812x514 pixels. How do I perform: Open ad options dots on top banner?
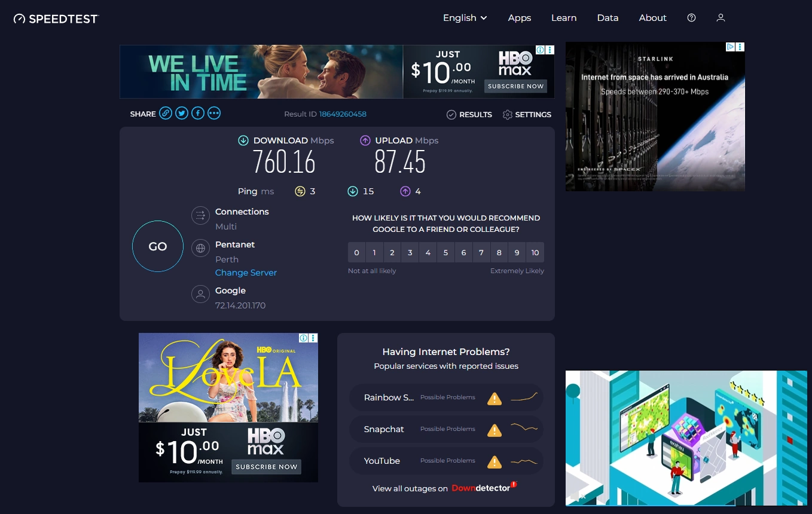[550, 50]
